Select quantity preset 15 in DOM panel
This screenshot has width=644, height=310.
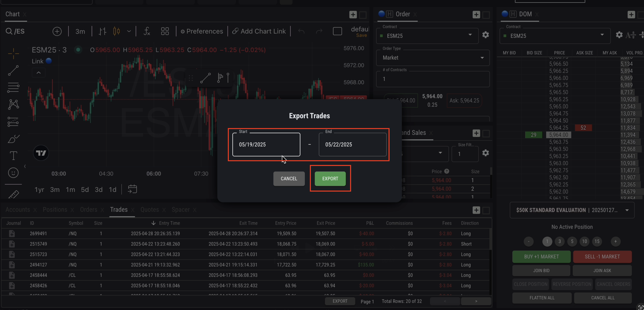coord(597,242)
